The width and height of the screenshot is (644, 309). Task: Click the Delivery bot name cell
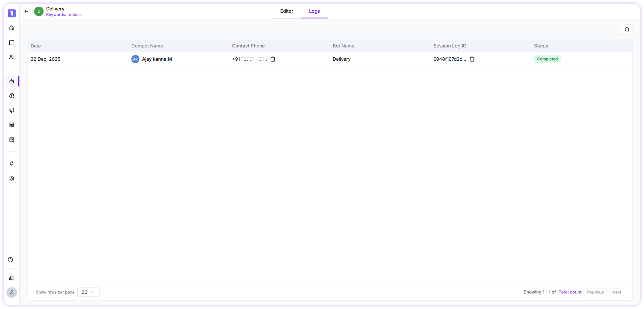342,59
